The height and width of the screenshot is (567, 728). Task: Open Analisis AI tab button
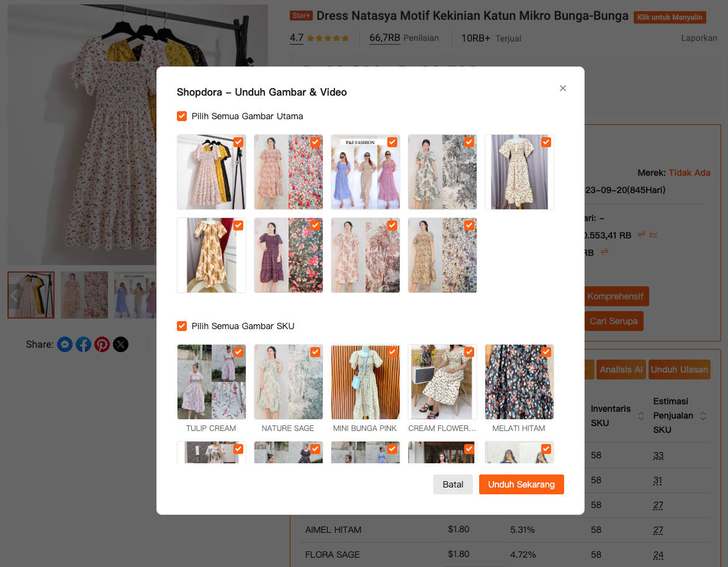[x=621, y=370]
